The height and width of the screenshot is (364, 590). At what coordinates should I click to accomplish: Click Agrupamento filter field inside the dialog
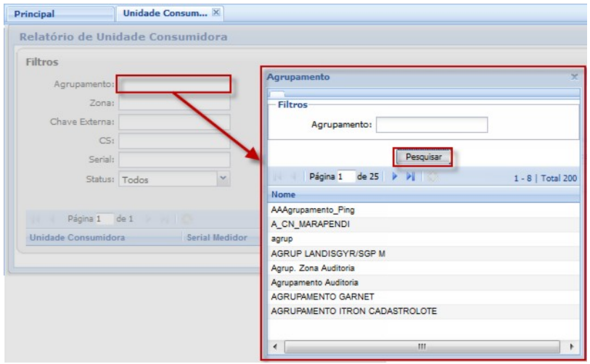pos(431,125)
